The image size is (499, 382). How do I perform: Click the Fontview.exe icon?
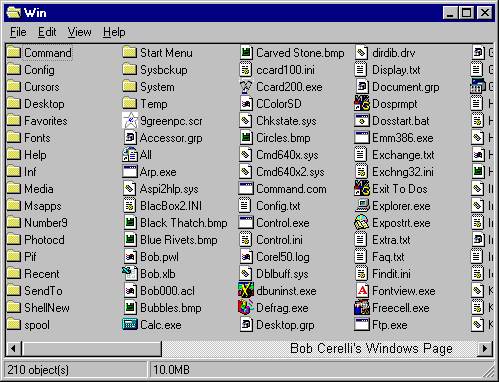[x=362, y=290]
